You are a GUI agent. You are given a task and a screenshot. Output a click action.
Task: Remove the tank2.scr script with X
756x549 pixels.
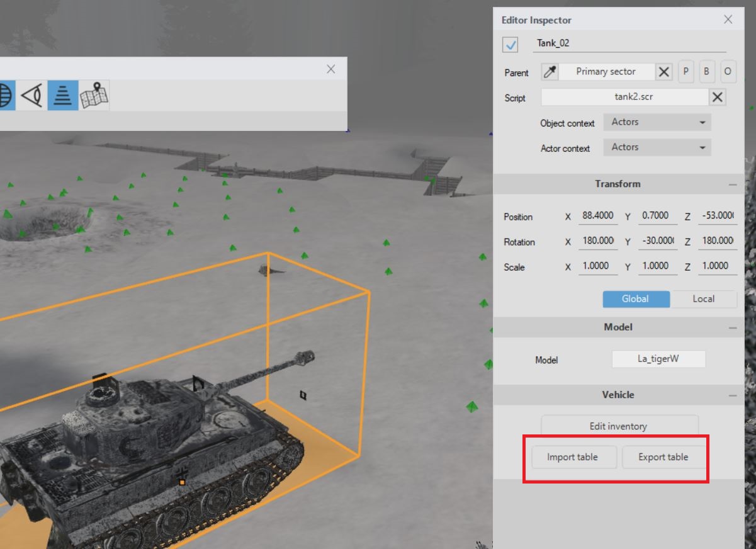coord(717,98)
